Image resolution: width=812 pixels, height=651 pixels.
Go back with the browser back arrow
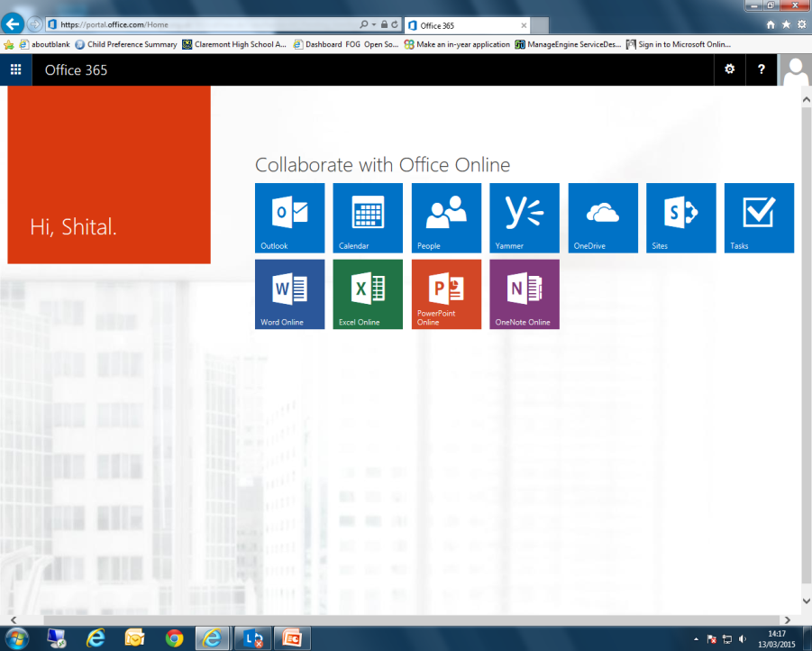pos(13,23)
